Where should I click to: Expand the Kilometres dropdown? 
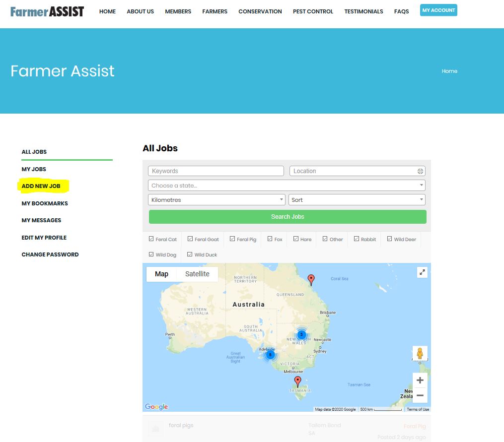[216, 200]
